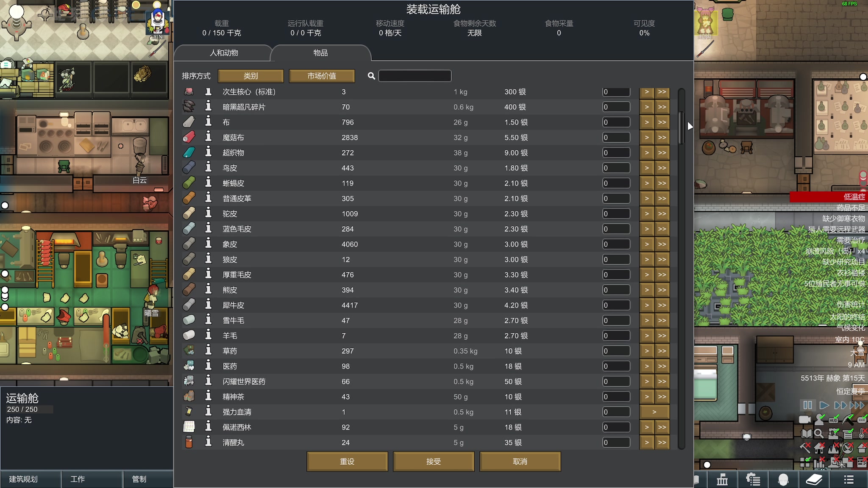Viewport: 868px width, 488px height.
Task: Open the 缺少御寒衣物 alert
Action: (843, 218)
